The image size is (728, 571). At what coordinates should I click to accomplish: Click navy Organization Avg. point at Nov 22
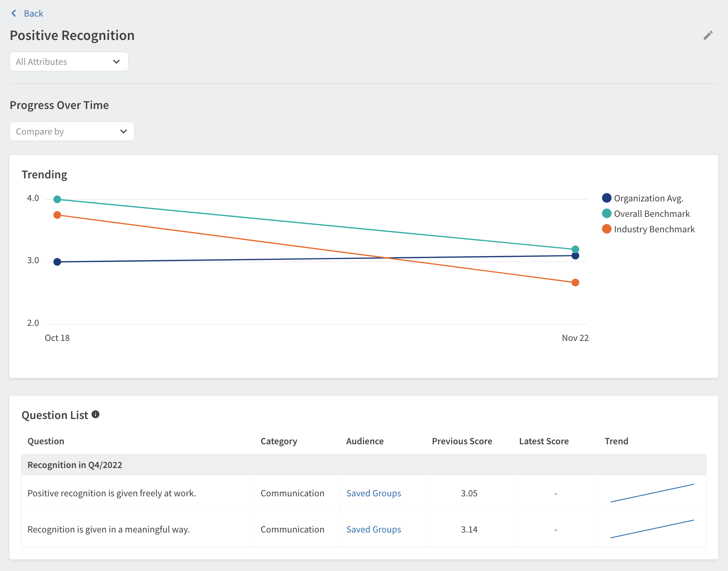(575, 256)
